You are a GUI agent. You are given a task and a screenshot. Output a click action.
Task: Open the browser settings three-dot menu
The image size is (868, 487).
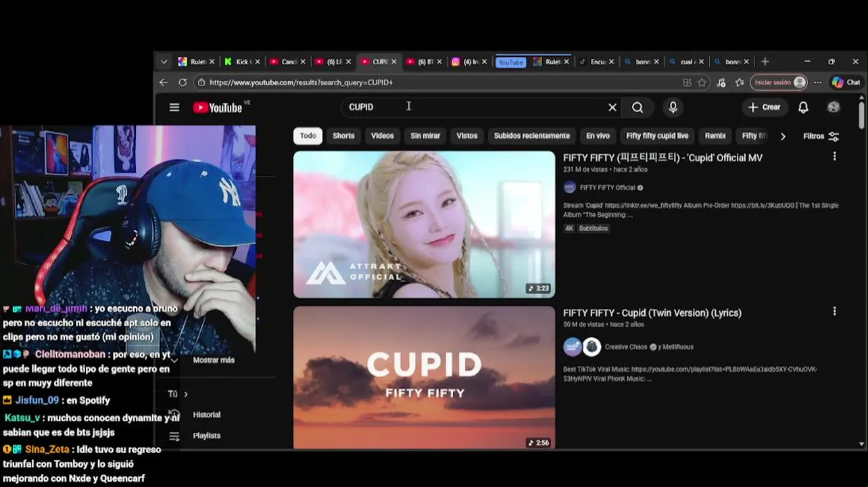click(818, 83)
